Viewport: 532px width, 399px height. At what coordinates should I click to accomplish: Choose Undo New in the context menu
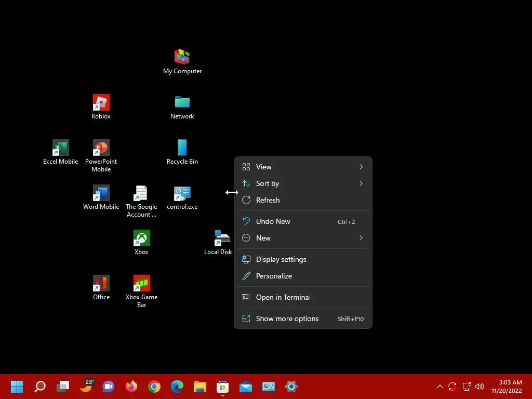(x=303, y=221)
